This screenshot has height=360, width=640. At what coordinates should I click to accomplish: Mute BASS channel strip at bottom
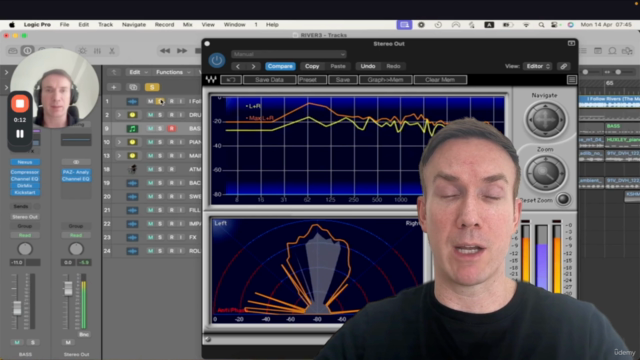tap(17, 342)
